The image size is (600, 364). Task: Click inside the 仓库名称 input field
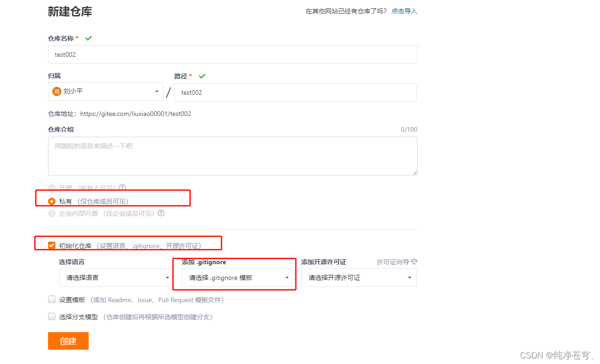[231, 54]
